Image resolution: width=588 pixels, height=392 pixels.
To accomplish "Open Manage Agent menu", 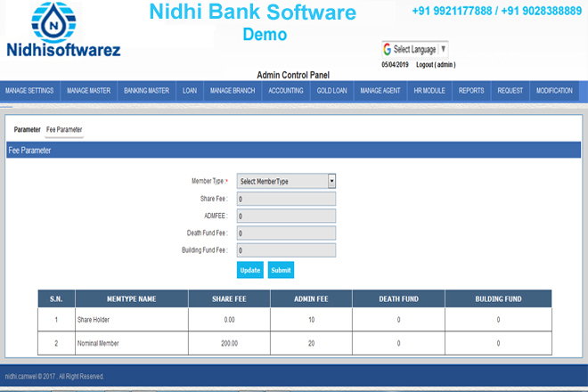I will tap(380, 91).
